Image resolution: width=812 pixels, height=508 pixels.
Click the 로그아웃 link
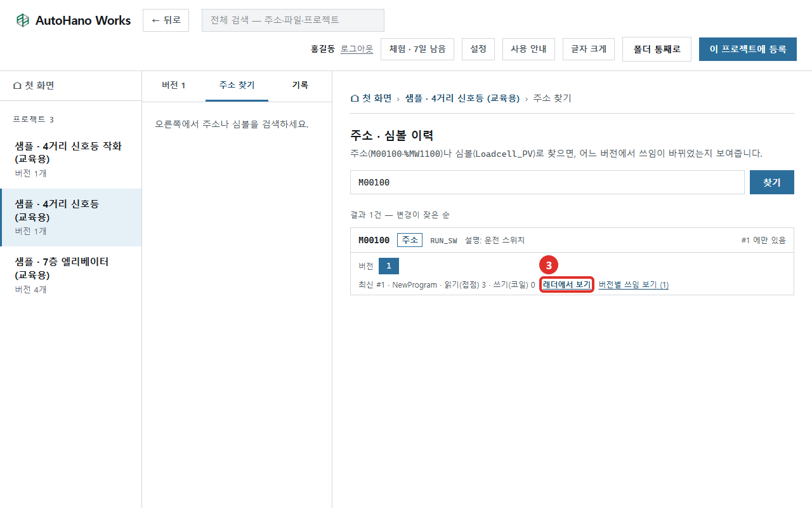coord(357,49)
